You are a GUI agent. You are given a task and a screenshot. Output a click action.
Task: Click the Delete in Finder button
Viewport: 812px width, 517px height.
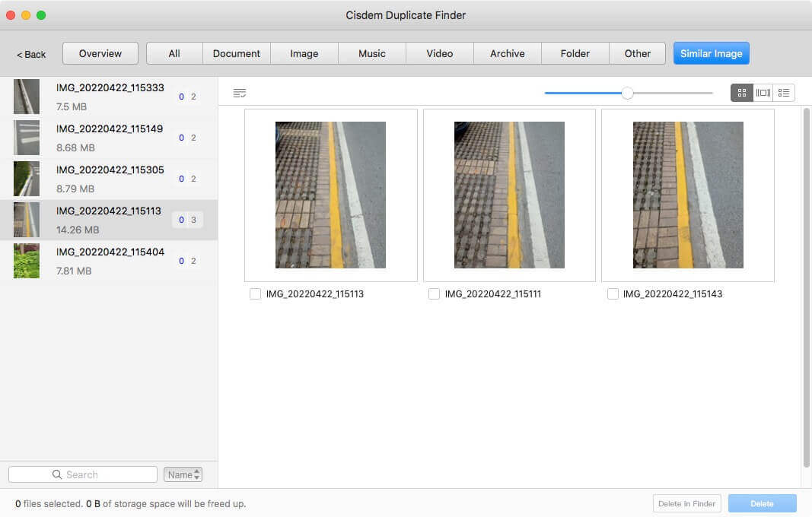686,503
